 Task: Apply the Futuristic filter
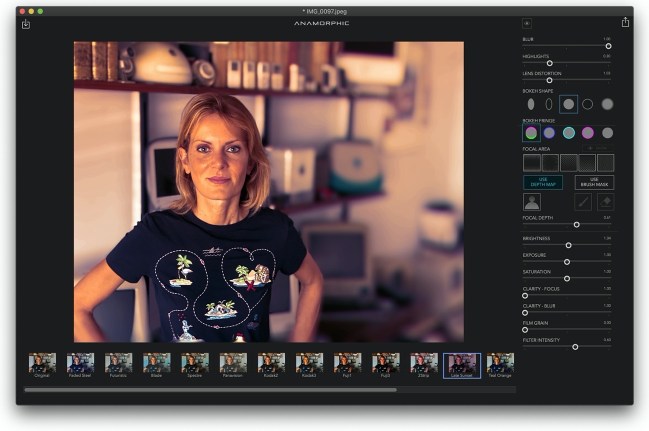[118, 365]
